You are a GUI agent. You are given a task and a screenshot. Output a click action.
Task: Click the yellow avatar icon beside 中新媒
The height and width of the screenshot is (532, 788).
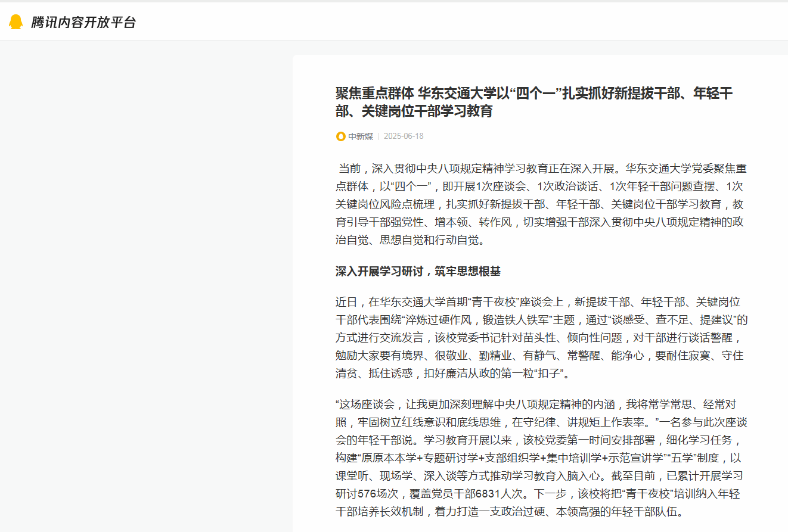(x=340, y=136)
